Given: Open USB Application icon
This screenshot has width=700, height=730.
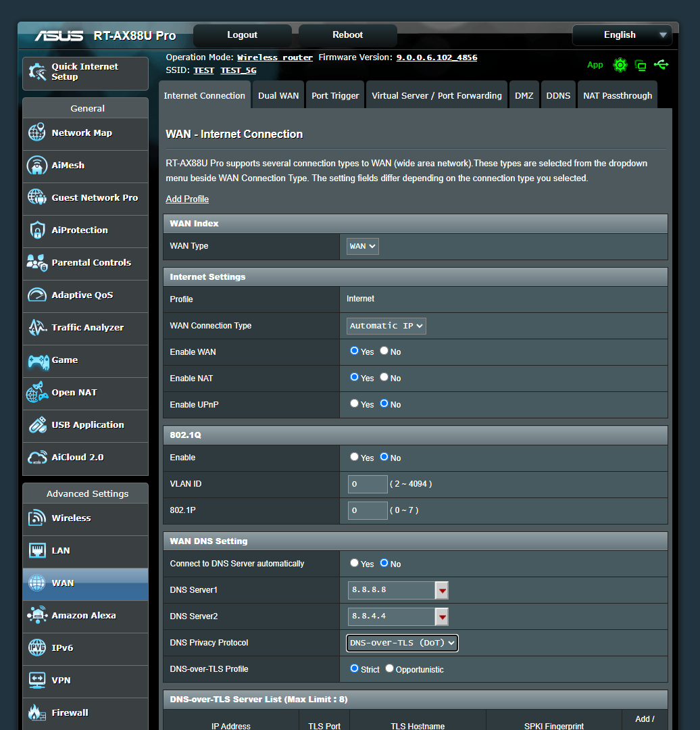Looking at the screenshot, I should [37, 425].
